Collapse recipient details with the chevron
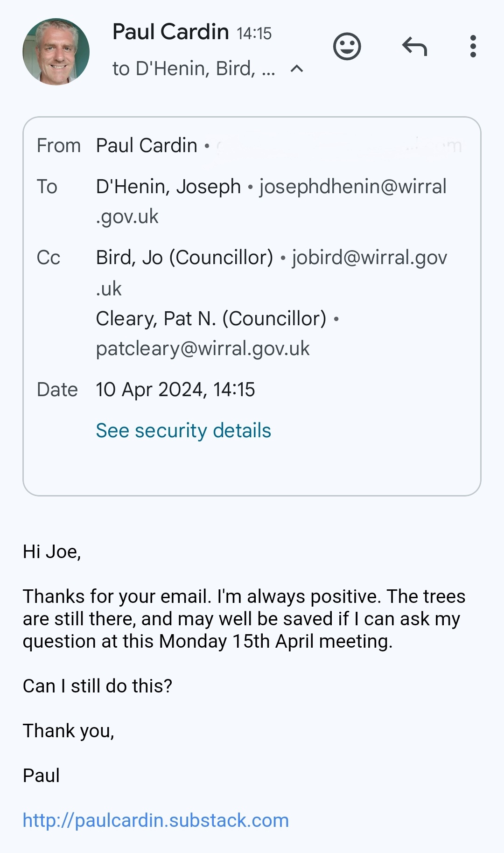Viewport: 504px width, 853px height. pyautogui.click(x=297, y=69)
